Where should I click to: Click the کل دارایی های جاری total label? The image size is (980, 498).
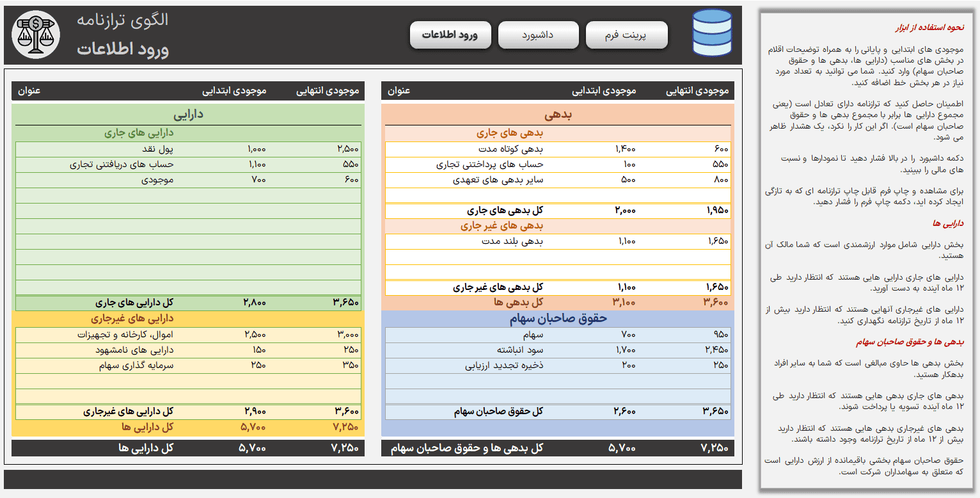[134, 303]
